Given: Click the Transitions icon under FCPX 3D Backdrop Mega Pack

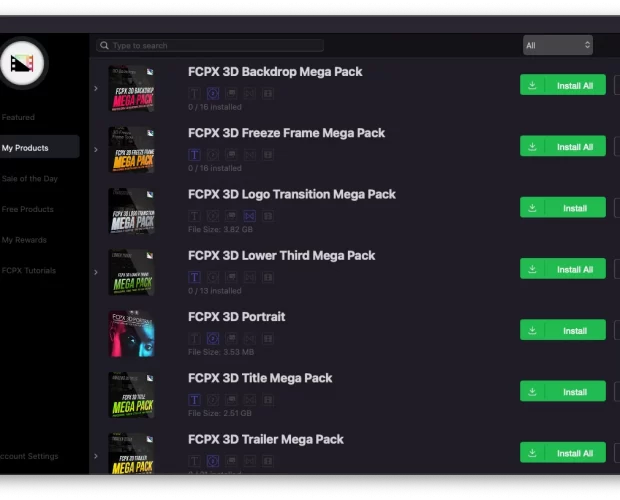Looking at the screenshot, I should click(x=250, y=94).
